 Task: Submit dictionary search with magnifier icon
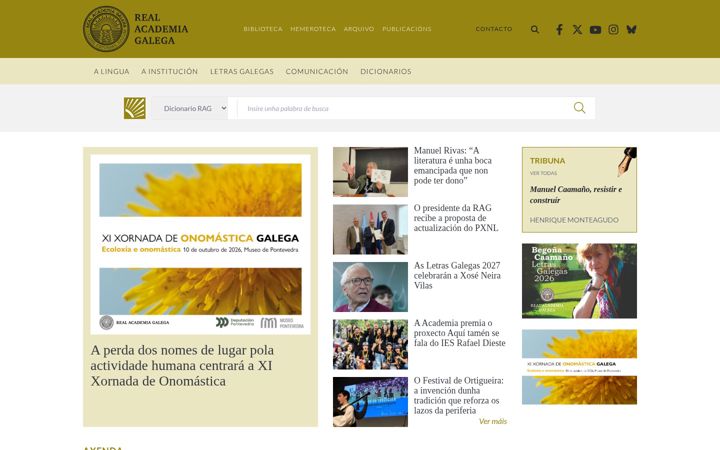[x=579, y=108]
